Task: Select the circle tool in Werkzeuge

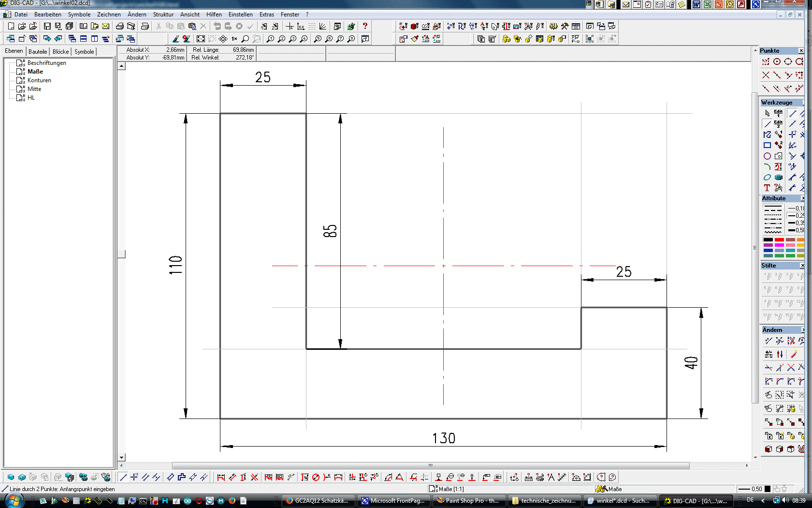Action: [x=767, y=156]
